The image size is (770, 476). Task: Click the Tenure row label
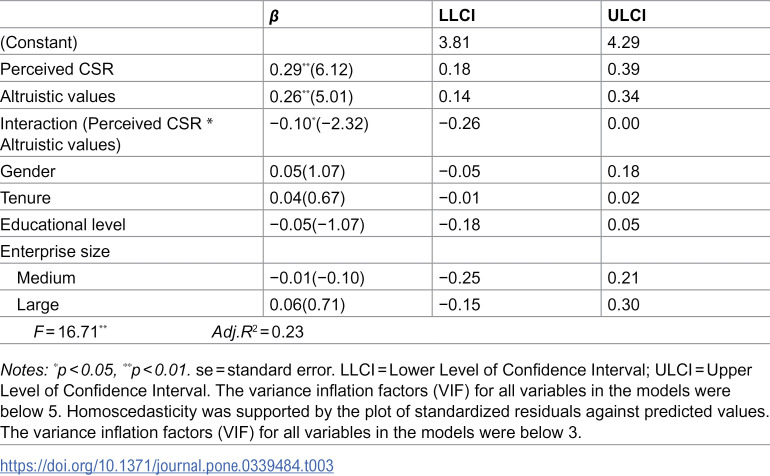click(x=26, y=198)
